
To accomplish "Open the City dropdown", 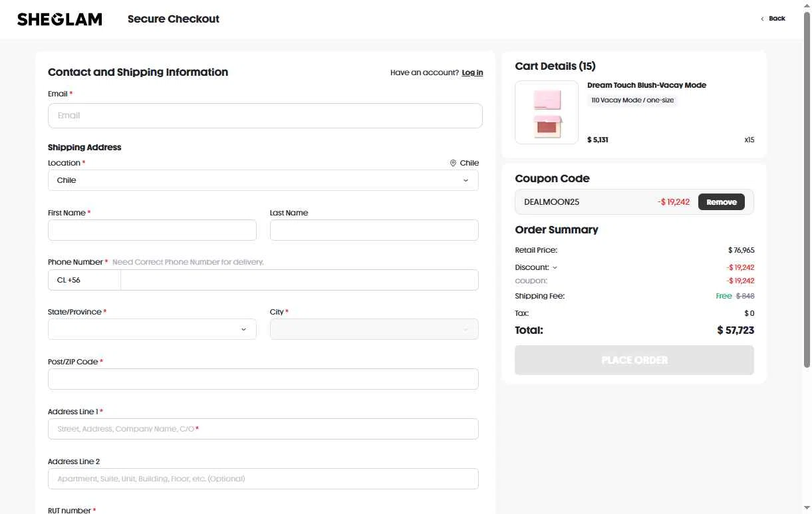I will [374, 329].
